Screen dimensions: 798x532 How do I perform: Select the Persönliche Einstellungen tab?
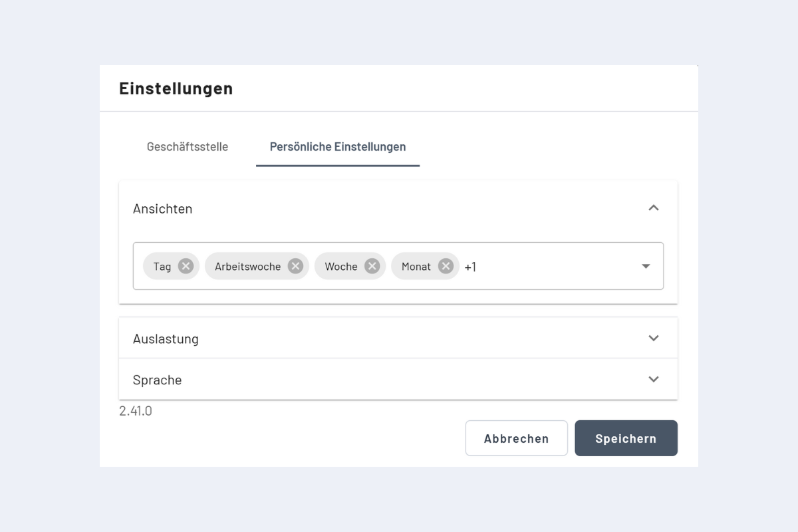(338, 147)
